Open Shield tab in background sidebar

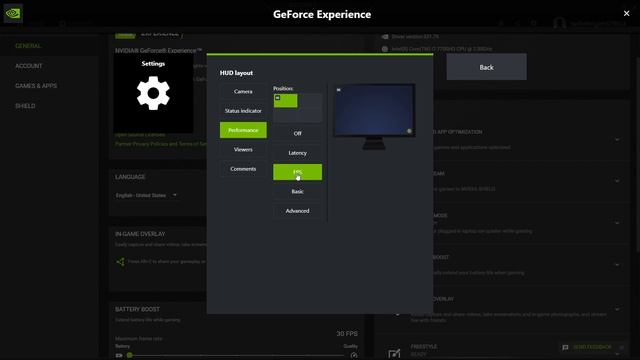25,106
